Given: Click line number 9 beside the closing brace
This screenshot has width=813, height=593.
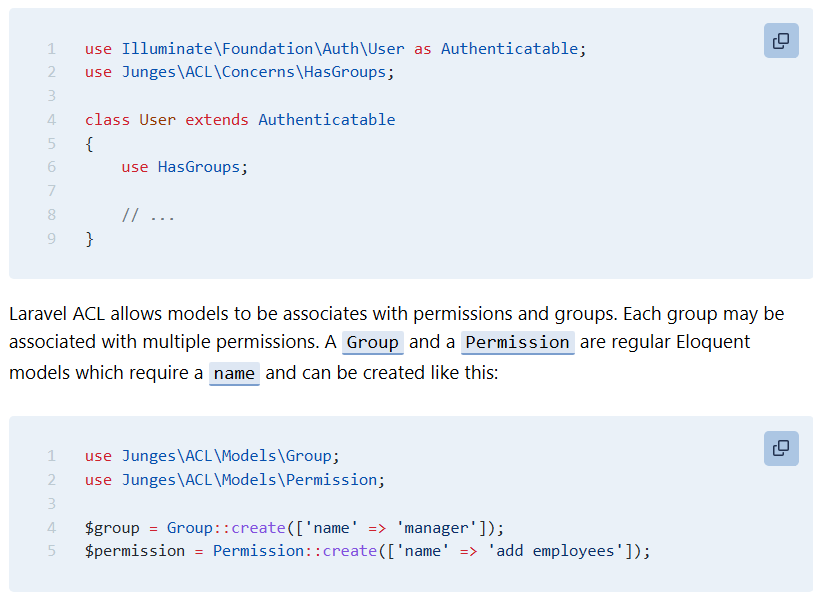Looking at the screenshot, I should (51, 239).
